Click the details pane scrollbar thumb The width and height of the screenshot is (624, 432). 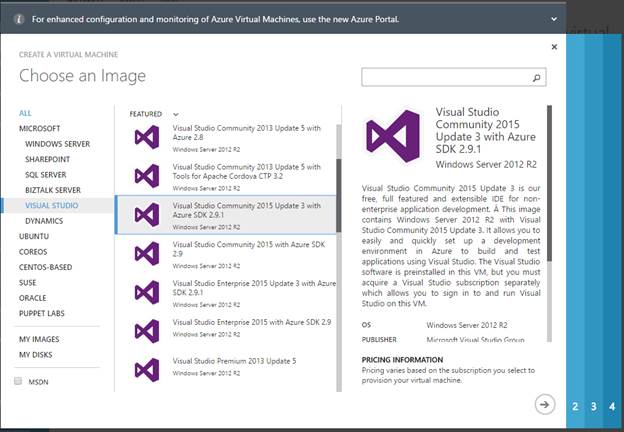(550, 183)
